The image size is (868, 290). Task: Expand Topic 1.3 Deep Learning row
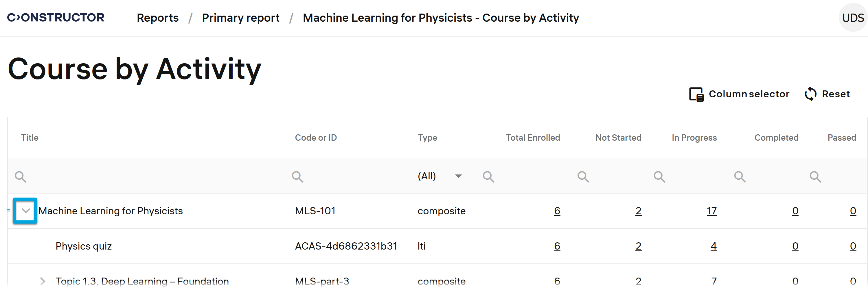point(43,281)
